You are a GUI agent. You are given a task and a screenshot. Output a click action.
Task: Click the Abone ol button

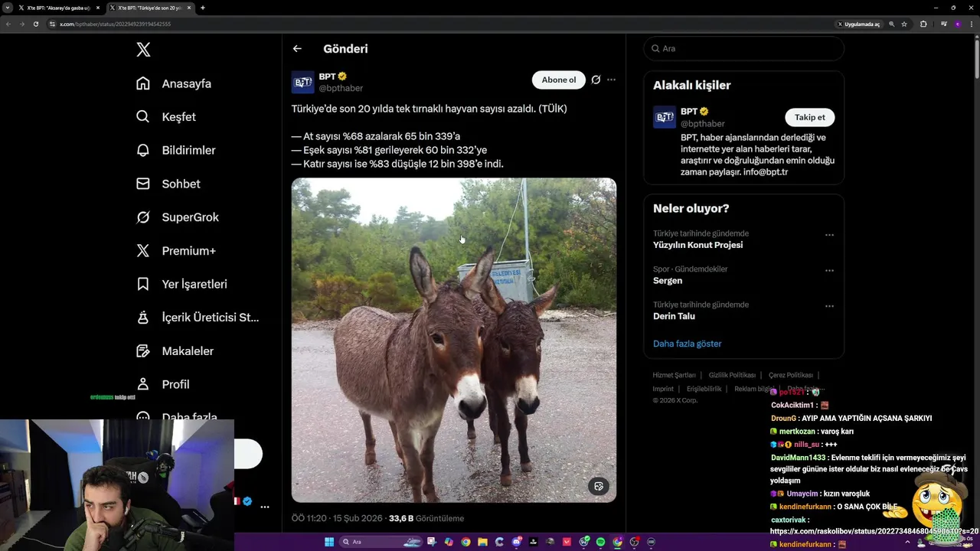pos(559,80)
